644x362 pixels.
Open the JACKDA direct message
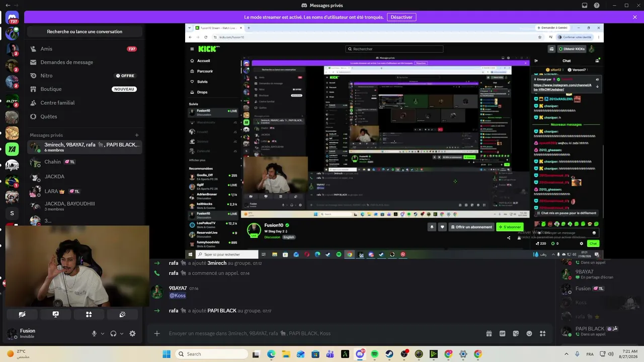click(x=84, y=176)
